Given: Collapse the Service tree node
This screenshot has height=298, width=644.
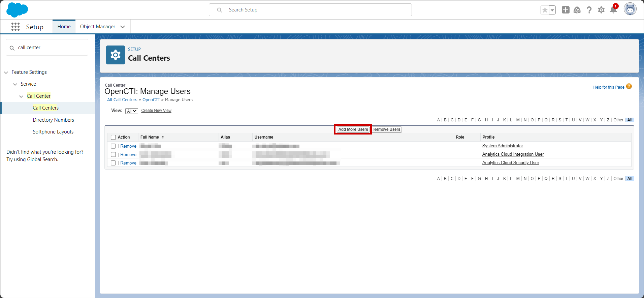Looking at the screenshot, I should coord(15,84).
